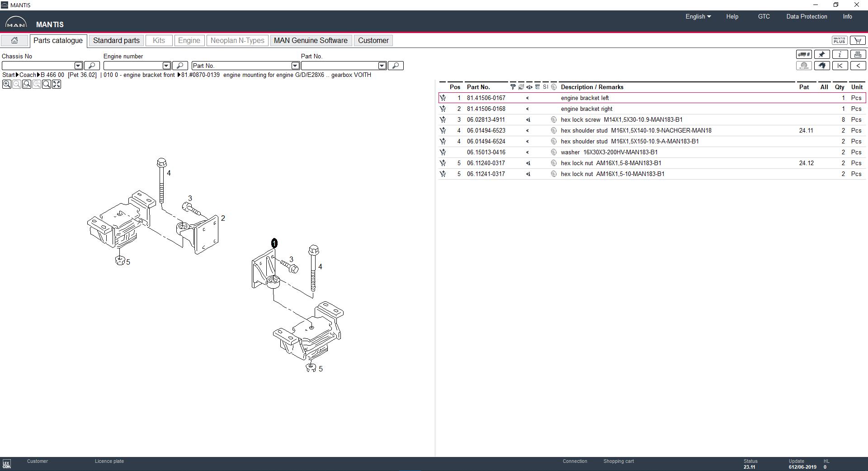The height and width of the screenshot is (471, 868).
Task: Add hex lock screw 06.02813-4911 to cart
Action: tap(443, 119)
